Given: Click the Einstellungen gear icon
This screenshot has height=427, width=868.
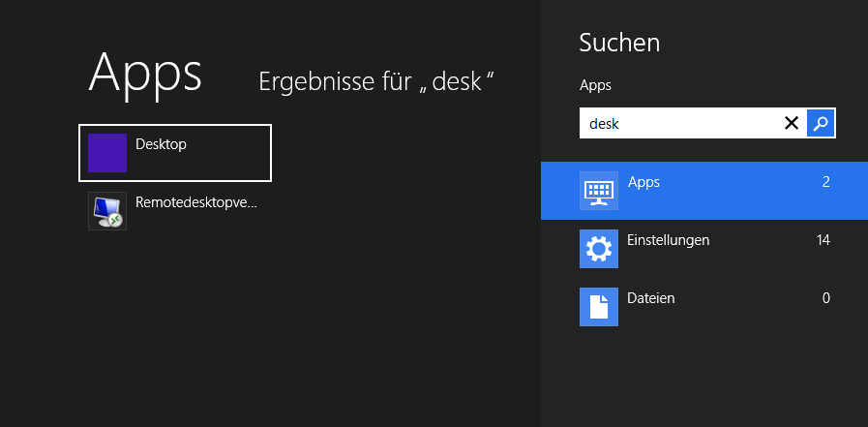Looking at the screenshot, I should coord(599,249).
